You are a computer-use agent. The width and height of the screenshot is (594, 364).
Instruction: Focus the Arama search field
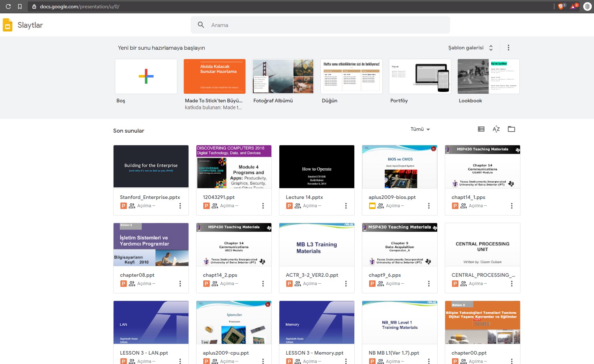[x=320, y=25]
